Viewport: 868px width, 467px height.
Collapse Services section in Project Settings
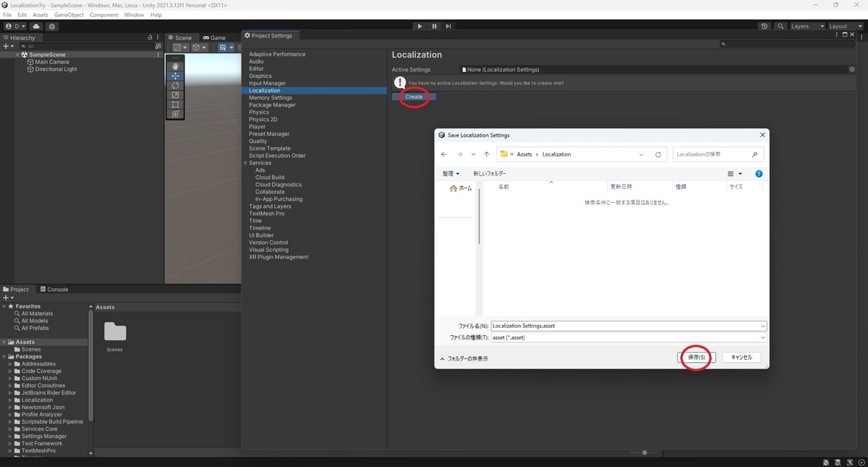245,163
